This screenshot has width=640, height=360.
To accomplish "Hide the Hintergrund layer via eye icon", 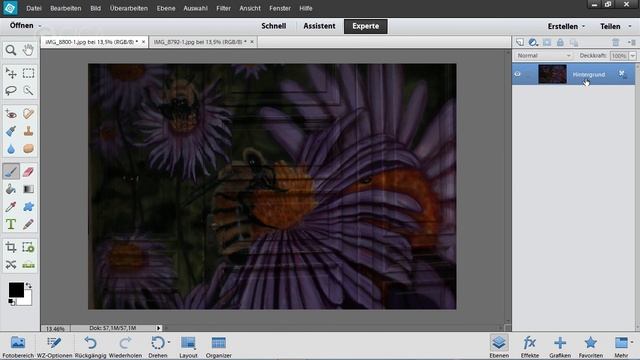I will coord(518,74).
